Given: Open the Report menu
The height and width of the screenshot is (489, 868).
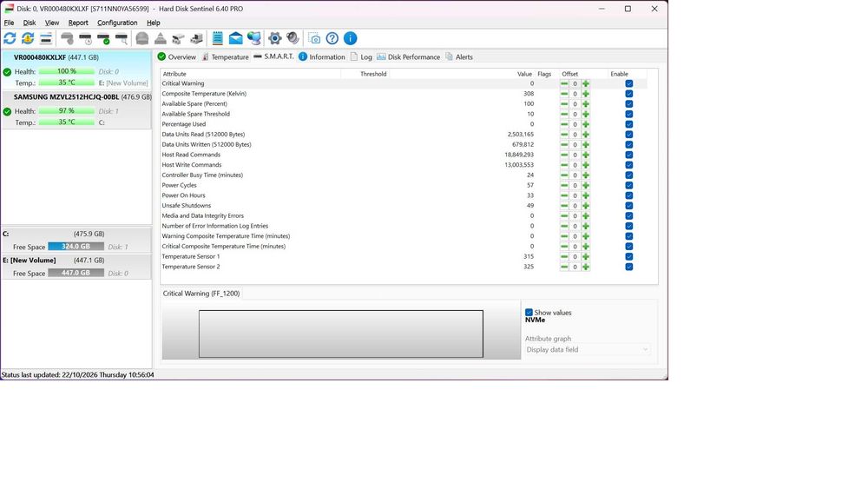Looking at the screenshot, I should [78, 23].
